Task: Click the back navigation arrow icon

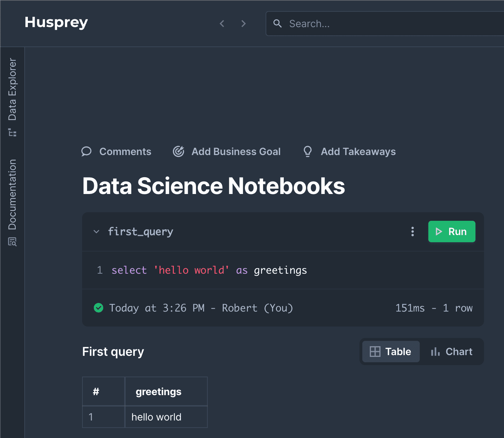Action: 222,23
